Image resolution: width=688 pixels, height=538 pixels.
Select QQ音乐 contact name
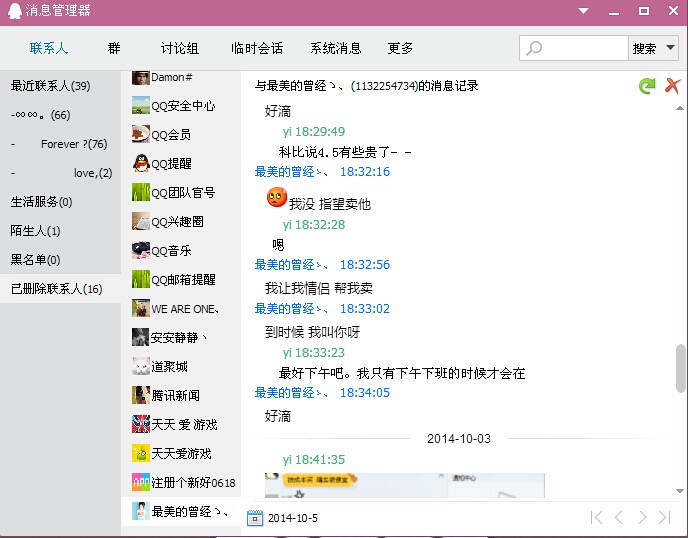171,251
